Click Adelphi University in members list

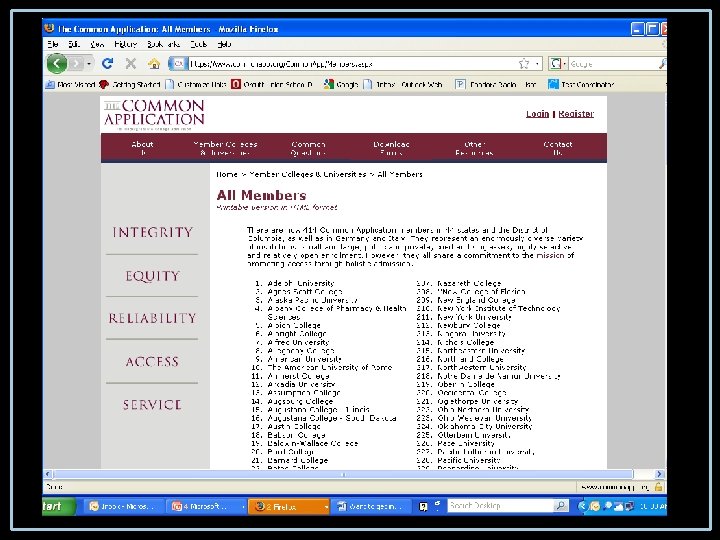(x=301, y=283)
